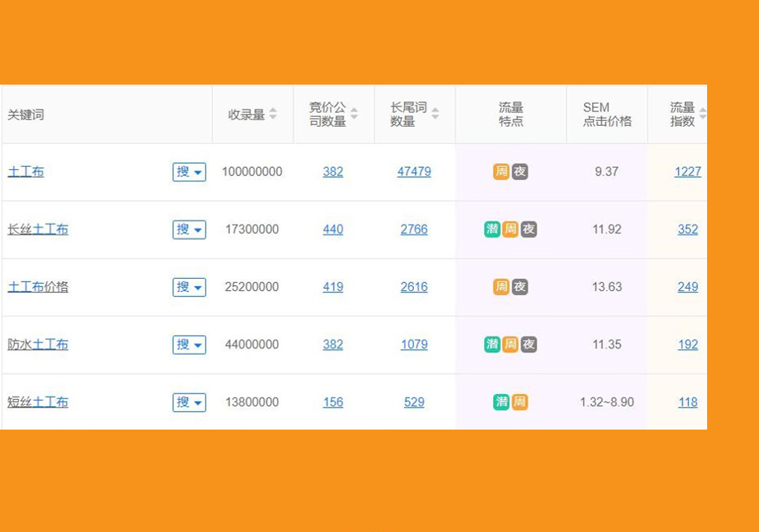Click the 夜 badge in 防水土工布 row
This screenshot has width=759, height=532.
[x=529, y=344]
